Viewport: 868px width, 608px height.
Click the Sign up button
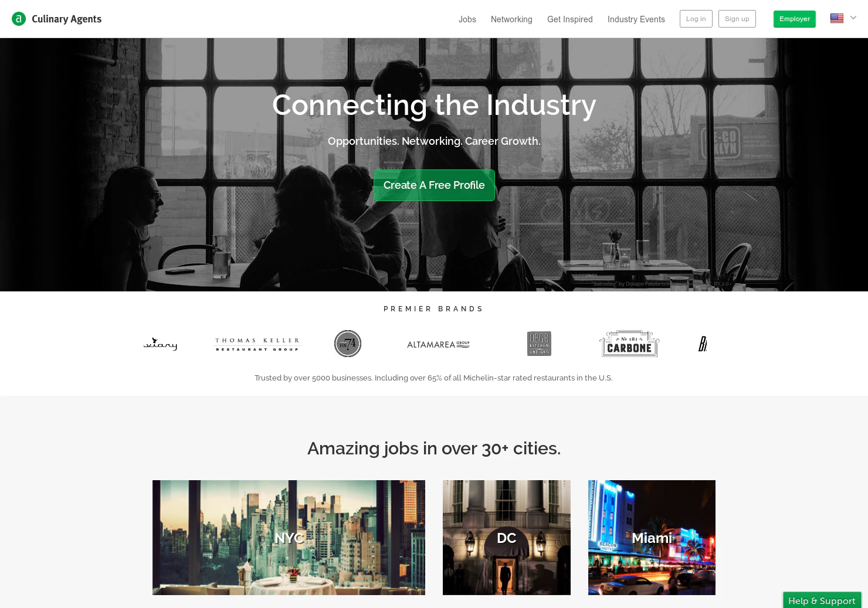[737, 19]
